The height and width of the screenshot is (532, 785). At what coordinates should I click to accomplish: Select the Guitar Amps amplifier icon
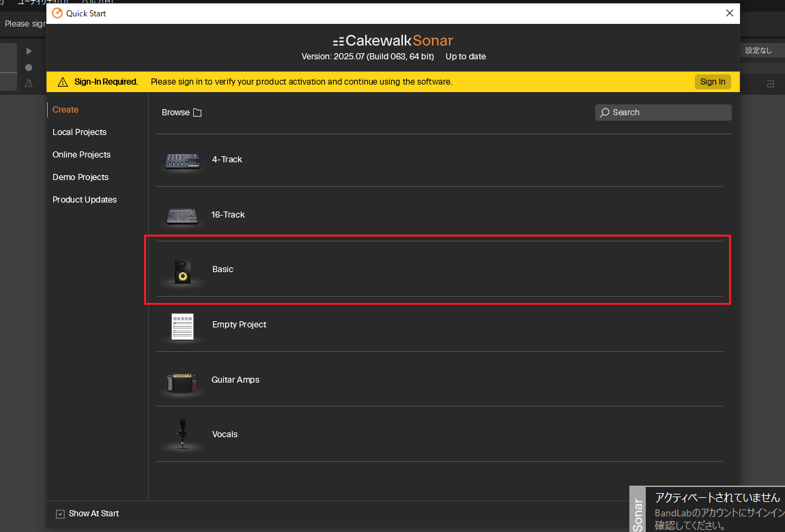tap(182, 383)
